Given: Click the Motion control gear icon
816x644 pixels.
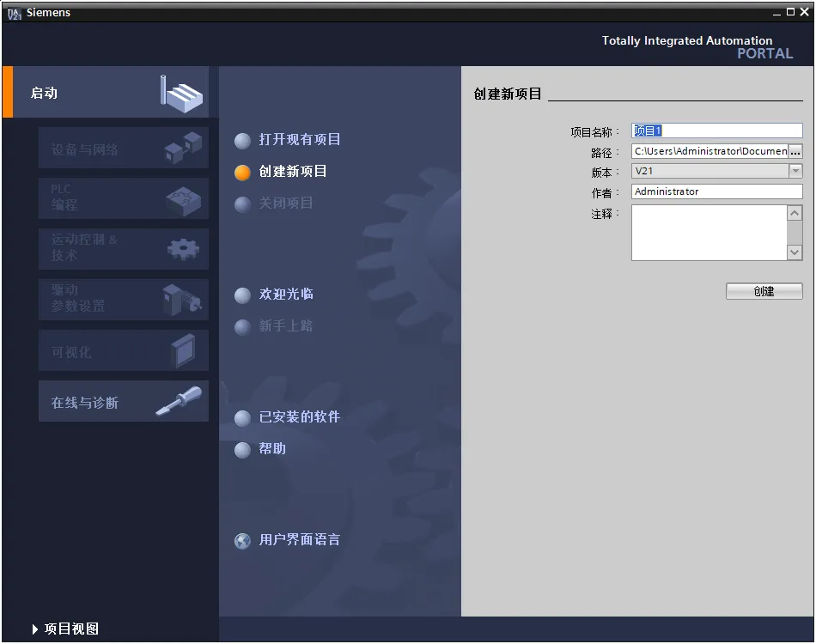Looking at the screenshot, I should [183, 250].
